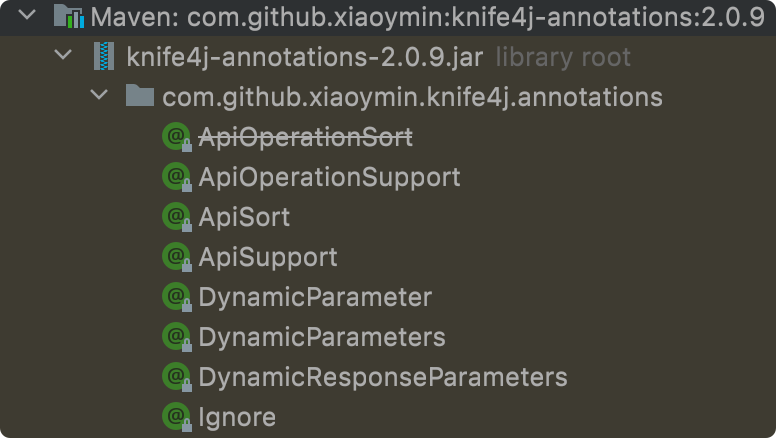Select the ApiOperationSupport annotation
The height and width of the screenshot is (438, 776).
click(329, 178)
